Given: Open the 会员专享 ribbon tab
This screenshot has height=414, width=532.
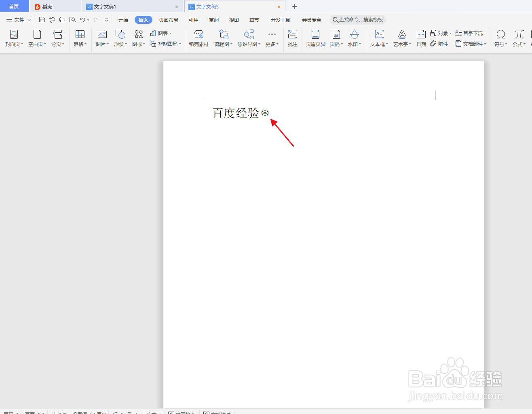Looking at the screenshot, I should coord(312,20).
